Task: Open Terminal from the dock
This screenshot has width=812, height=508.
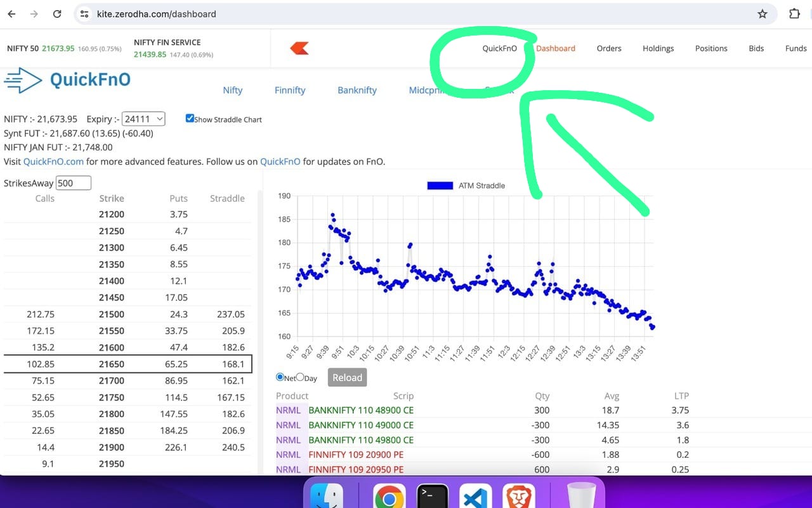Action: (x=433, y=497)
